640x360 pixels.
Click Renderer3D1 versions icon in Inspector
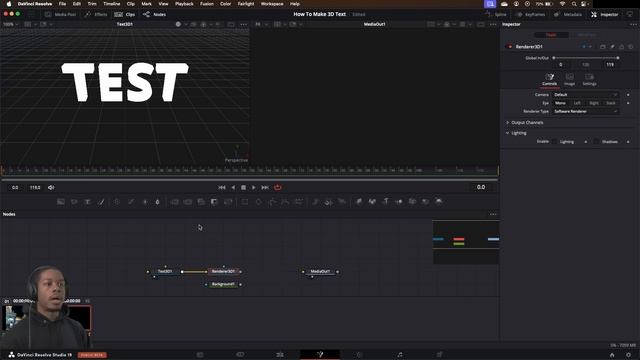pos(602,47)
